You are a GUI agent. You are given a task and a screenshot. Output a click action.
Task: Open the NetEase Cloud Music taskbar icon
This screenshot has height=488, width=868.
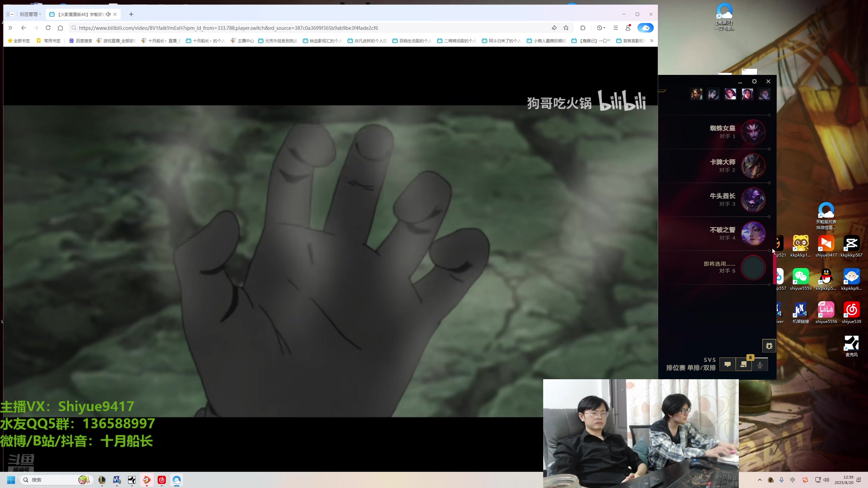coord(162,480)
